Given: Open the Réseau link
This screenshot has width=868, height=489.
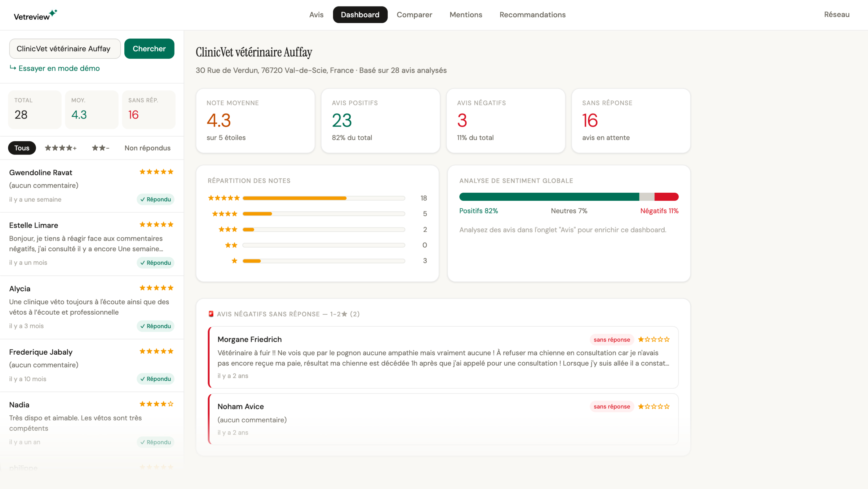Looking at the screenshot, I should click(837, 15).
